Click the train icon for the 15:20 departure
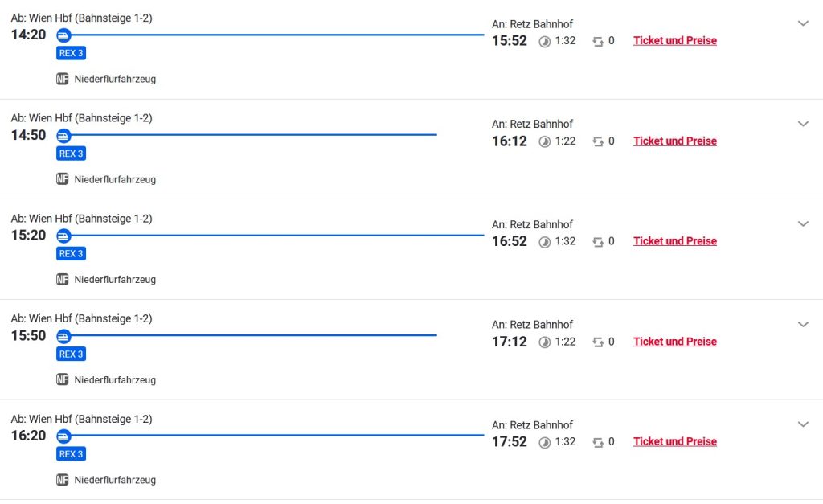Image resolution: width=823 pixels, height=504 pixels. click(x=63, y=236)
